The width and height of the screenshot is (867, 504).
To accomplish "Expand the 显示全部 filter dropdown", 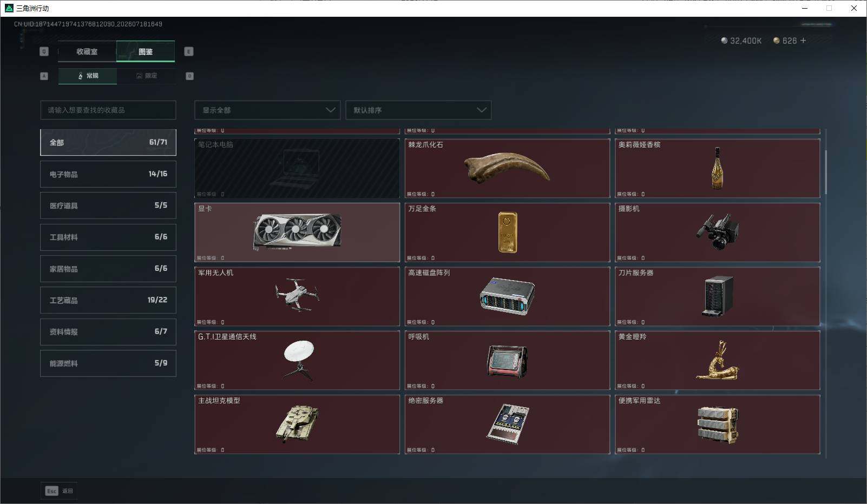I will 267,110.
